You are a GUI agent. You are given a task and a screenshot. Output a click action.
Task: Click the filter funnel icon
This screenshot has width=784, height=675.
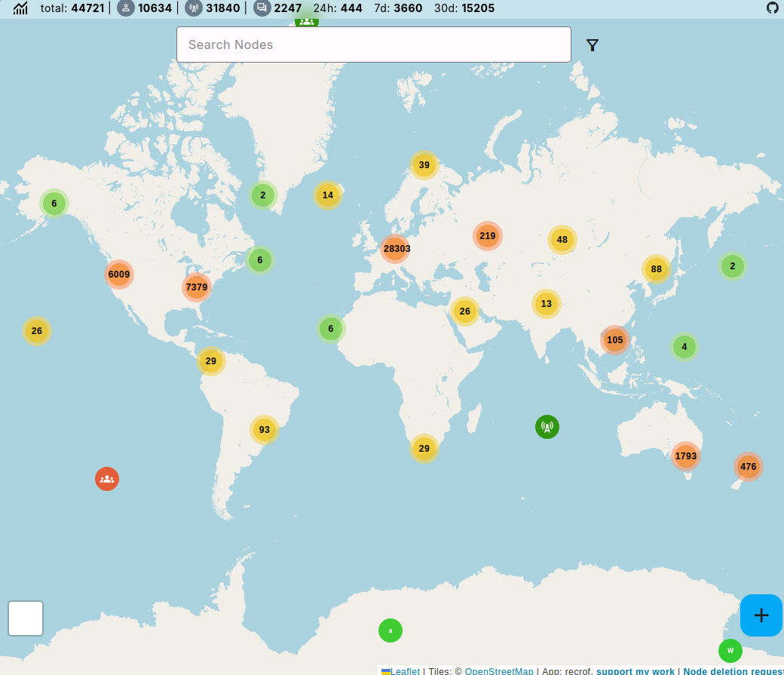(x=593, y=45)
